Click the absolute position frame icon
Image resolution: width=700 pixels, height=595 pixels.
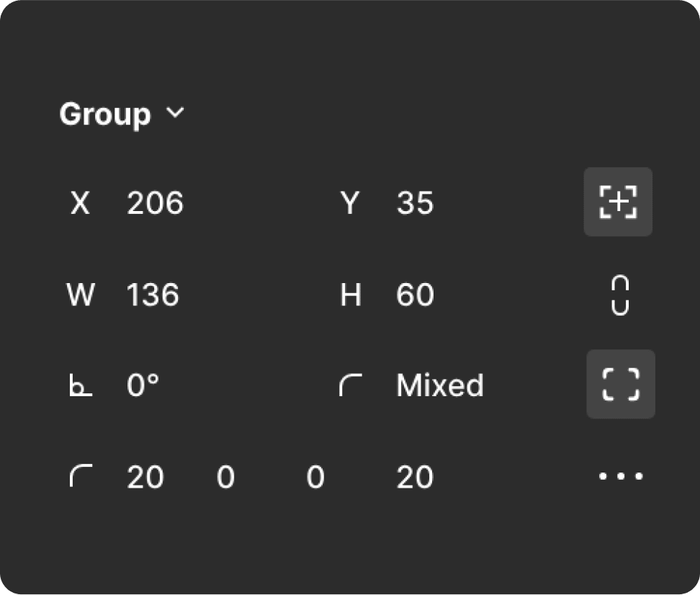coord(618,202)
